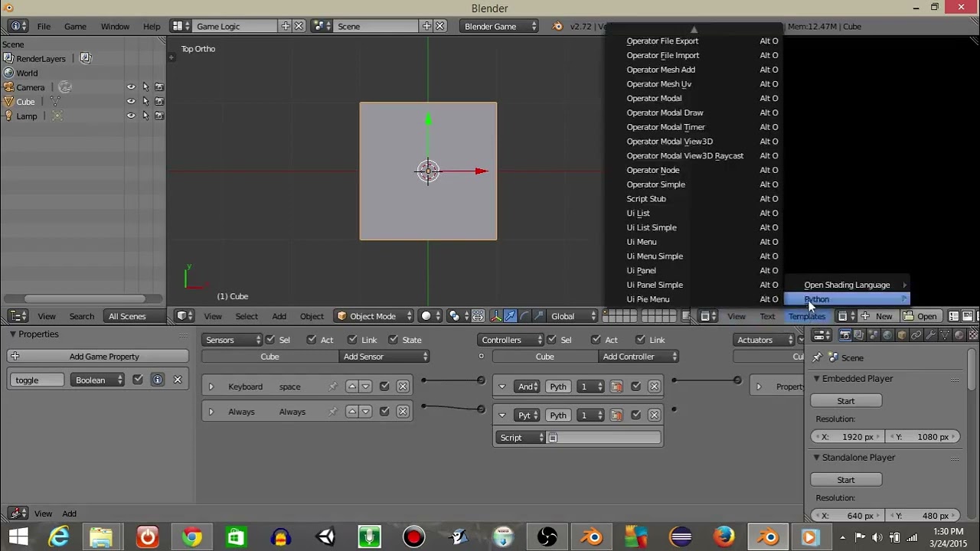
Task: Edit the toggle property name field
Action: pyautogui.click(x=37, y=380)
